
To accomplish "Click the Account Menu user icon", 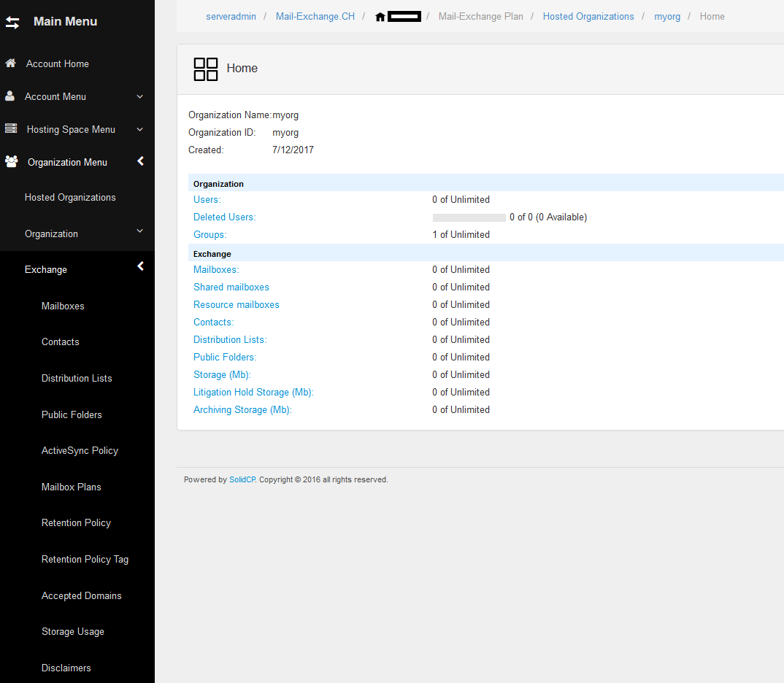I will coord(9,96).
